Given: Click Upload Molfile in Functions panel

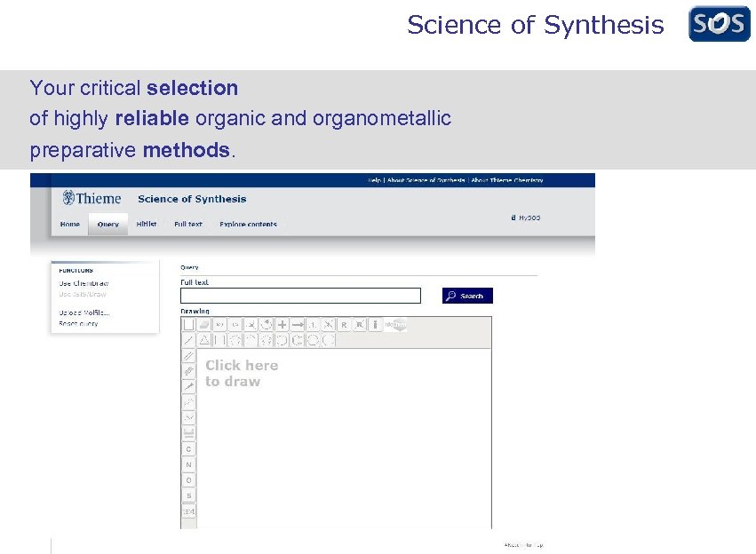Looking at the screenshot, I should tap(84, 313).
